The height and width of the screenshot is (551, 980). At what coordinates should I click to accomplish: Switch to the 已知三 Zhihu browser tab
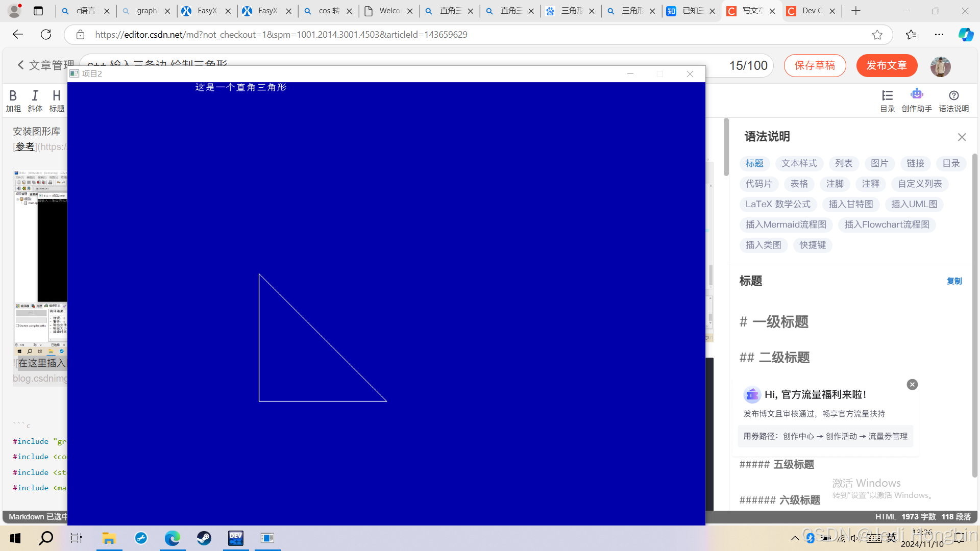click(x=691, y=11)
